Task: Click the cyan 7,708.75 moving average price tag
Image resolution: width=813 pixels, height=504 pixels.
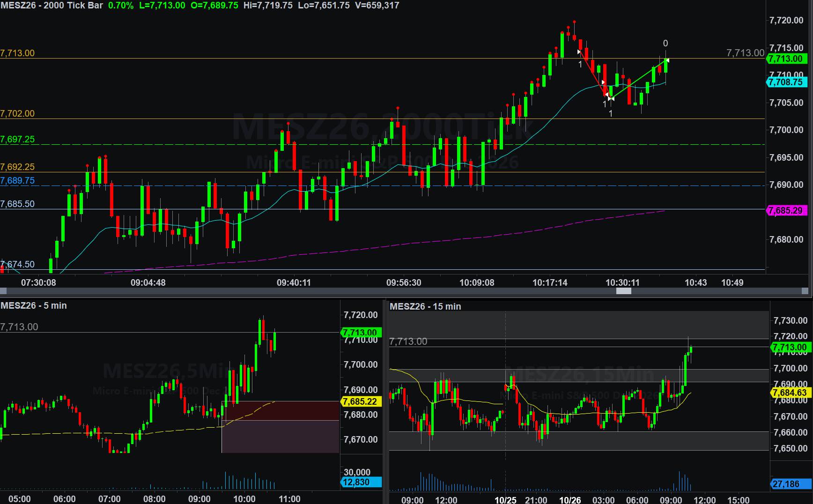Action: (x=786, y=82)
